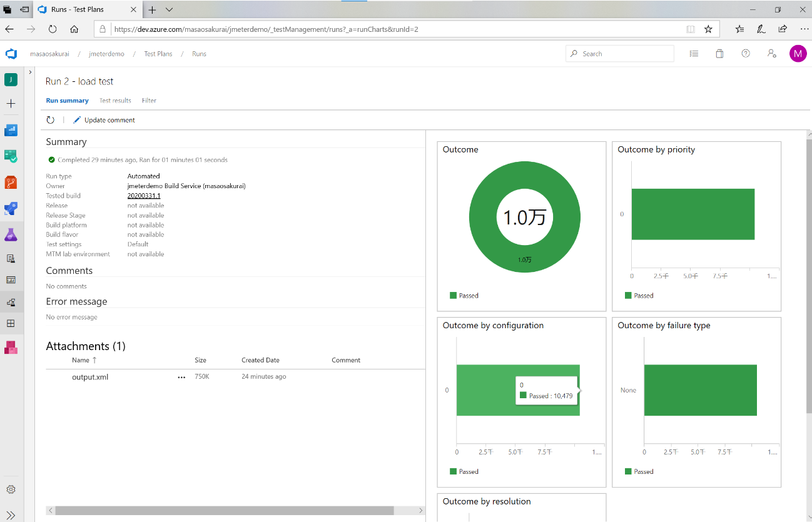Image resolution: width=812 pixels, height=522 pixels.
Task: Open more options for output.xml
Action: click(x=181, y=378)
